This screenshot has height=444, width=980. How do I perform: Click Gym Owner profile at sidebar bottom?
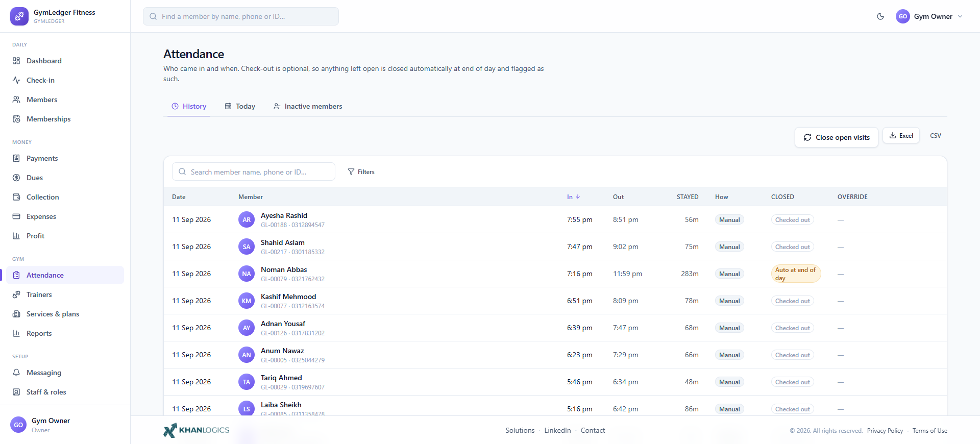(x=65, y=425)
